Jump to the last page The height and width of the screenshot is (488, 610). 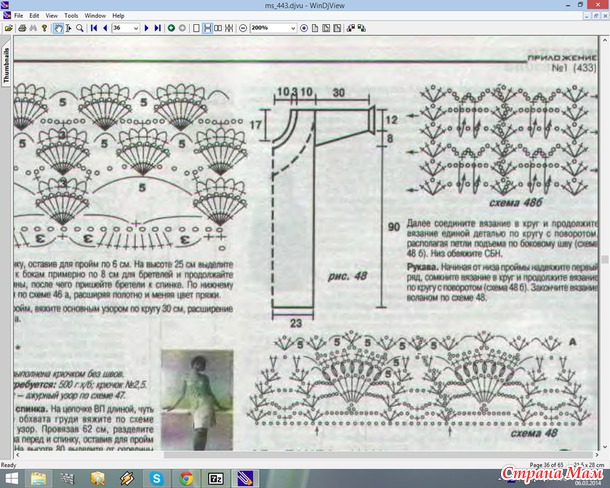click(x=157, y=28)
